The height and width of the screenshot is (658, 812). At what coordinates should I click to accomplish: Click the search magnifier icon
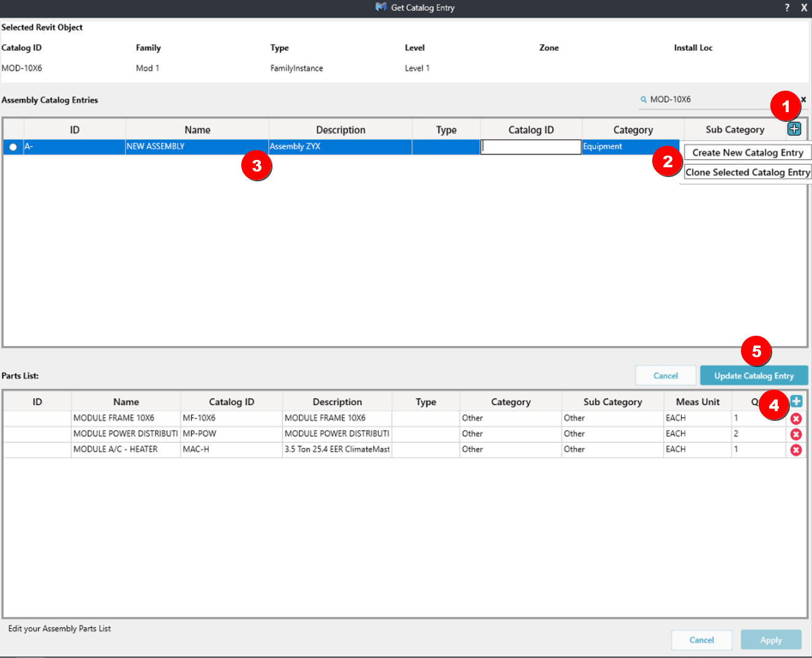click(x=644, y=99)
